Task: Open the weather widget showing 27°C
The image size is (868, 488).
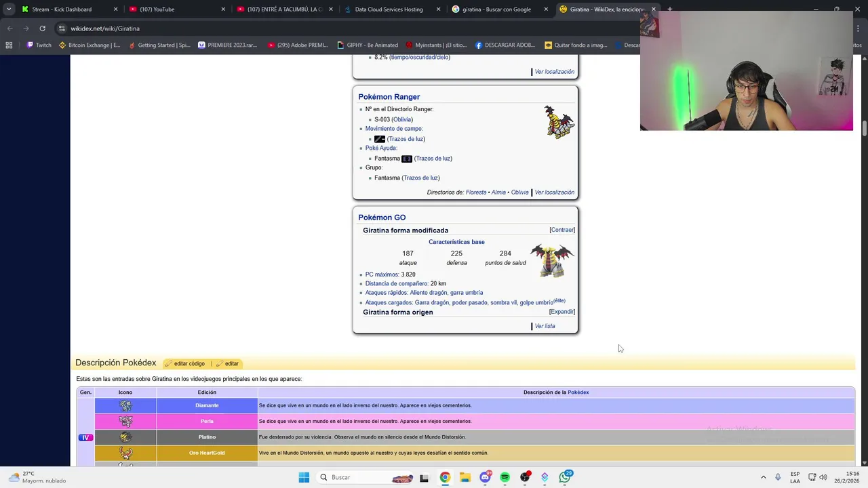Action: click(37, 477)
